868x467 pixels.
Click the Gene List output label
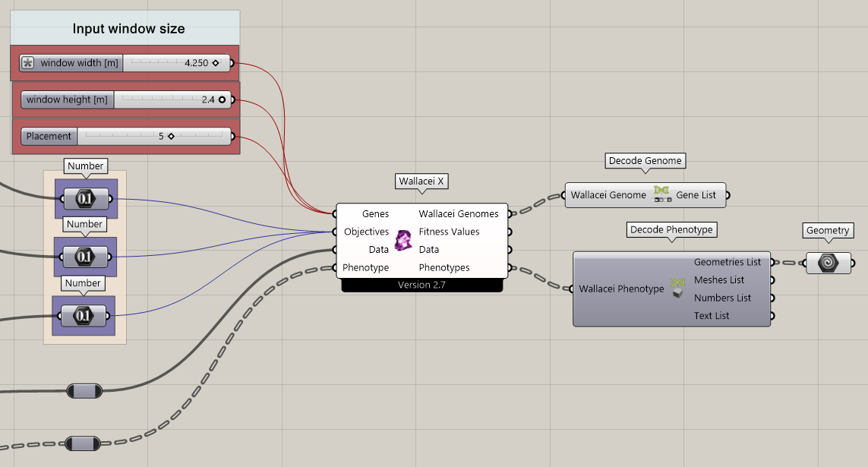[x=696, y=194]
